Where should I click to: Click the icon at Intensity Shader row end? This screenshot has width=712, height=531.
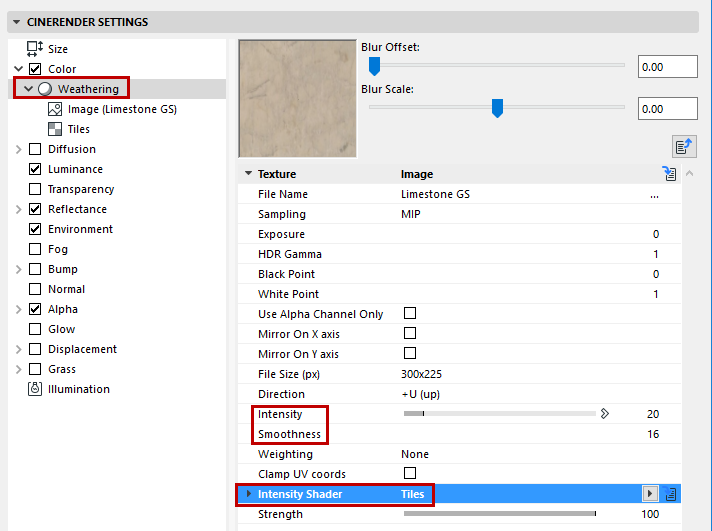pos(671,494)
